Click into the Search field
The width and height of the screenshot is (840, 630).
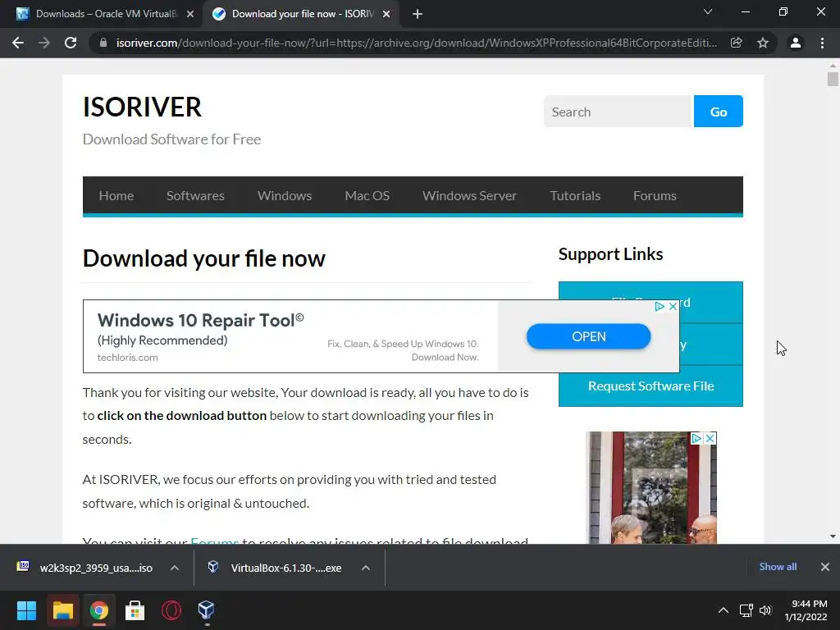click(619, 112)
